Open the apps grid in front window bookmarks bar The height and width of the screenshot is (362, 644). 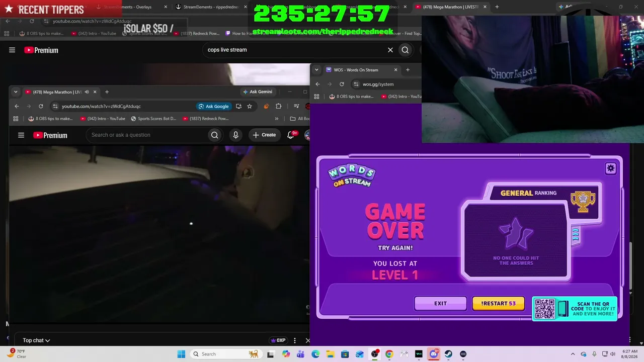tap(16, 119)
